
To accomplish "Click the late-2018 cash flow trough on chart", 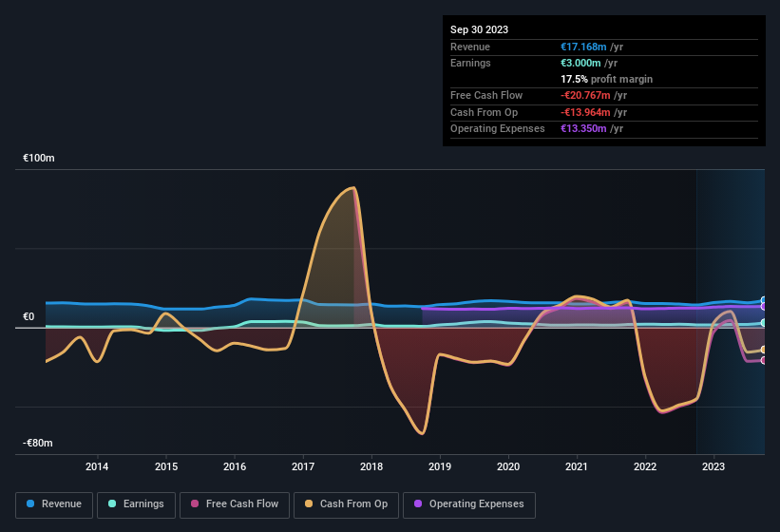I will pyautogui.click(x=422, y=433).
